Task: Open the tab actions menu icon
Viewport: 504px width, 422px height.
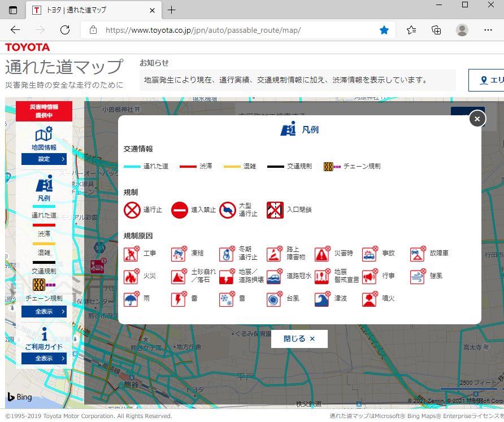Action: [13, 10]
